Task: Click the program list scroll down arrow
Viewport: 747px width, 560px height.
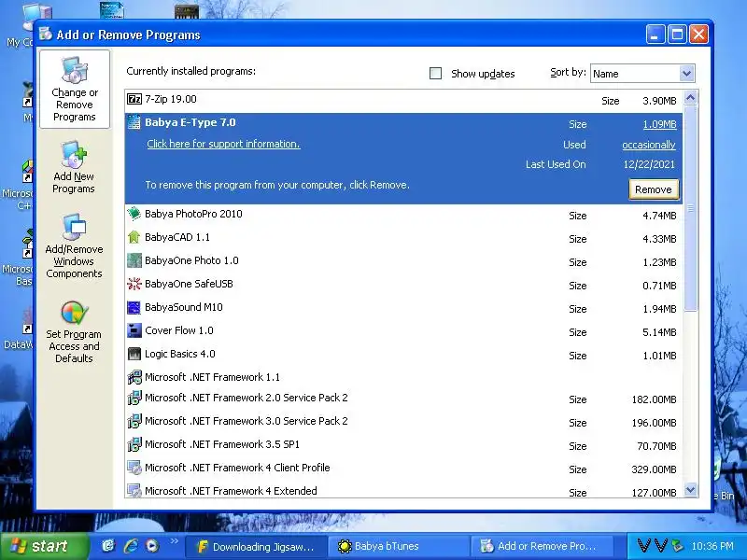Action: coord(690,489)
